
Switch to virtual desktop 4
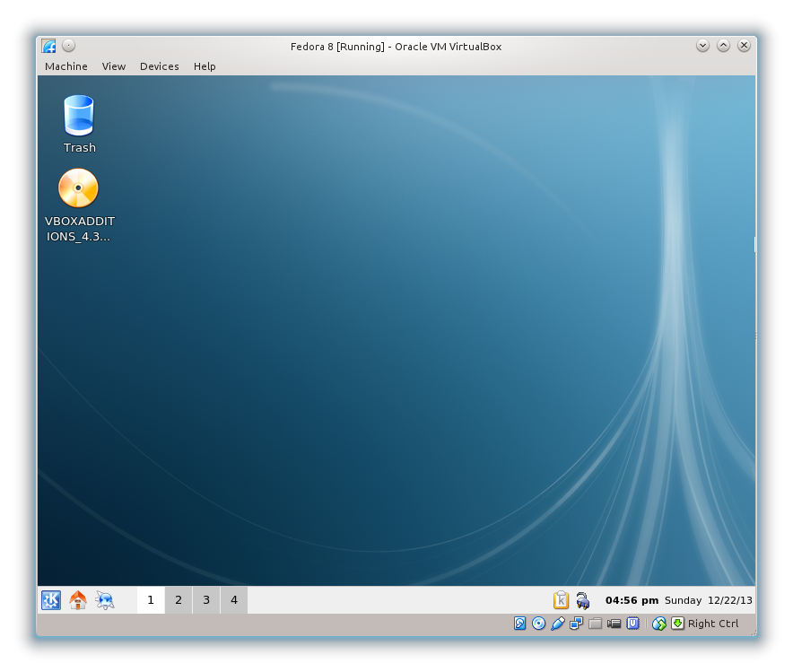point(234,600)
